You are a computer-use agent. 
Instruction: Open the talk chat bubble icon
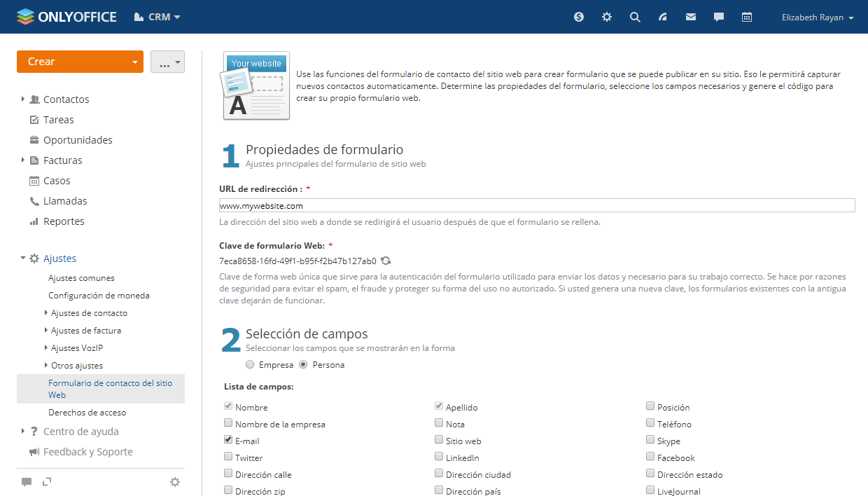pyautogui.click(x=719, y=17)
